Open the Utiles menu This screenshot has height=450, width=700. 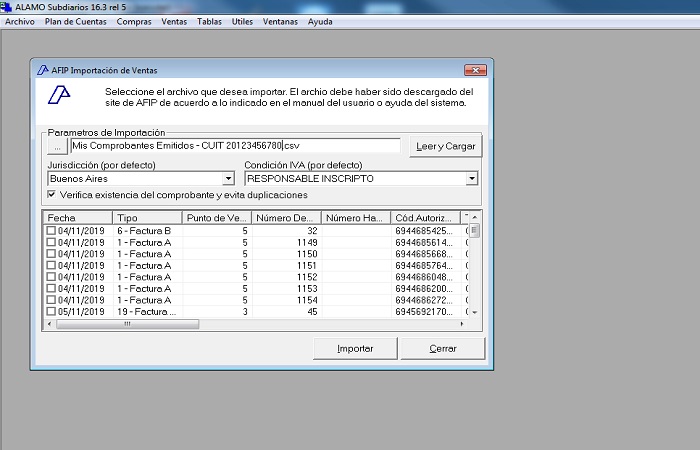tap(242, 21)
